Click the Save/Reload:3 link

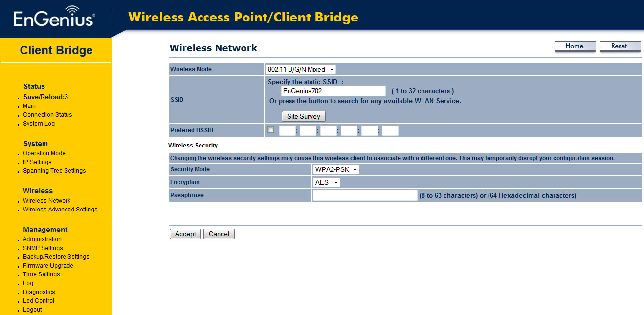[45, 97]
